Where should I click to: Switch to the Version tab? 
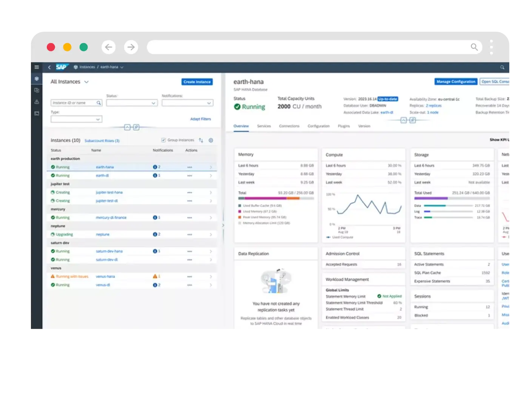[364, 126]
